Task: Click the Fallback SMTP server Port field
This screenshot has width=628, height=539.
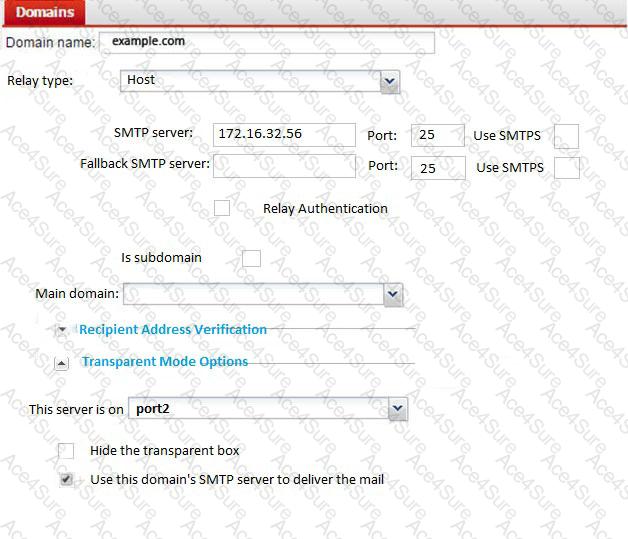Action: pos(437,167)
